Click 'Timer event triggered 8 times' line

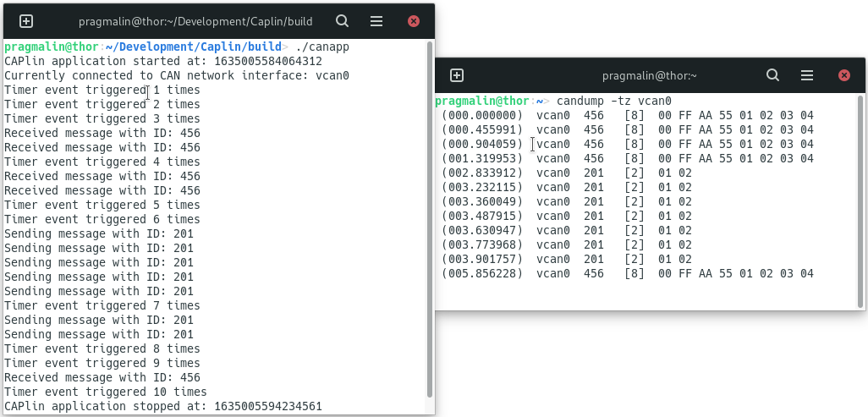point(102,348)
